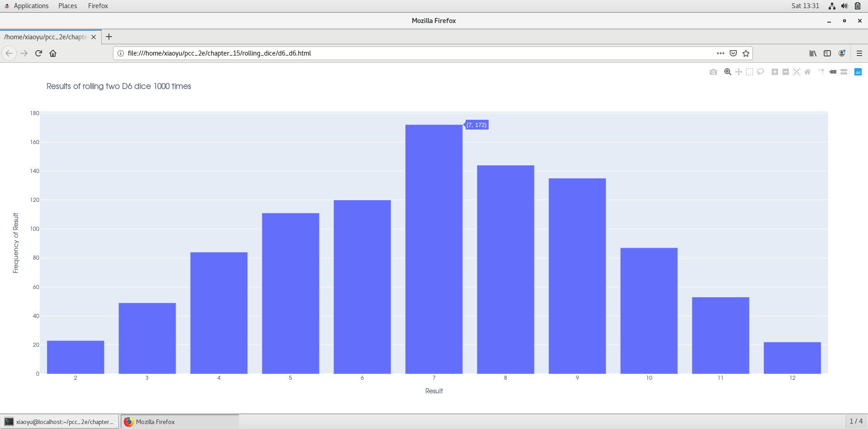Open the Firefox account icon
868x429 pixels.
842,53
